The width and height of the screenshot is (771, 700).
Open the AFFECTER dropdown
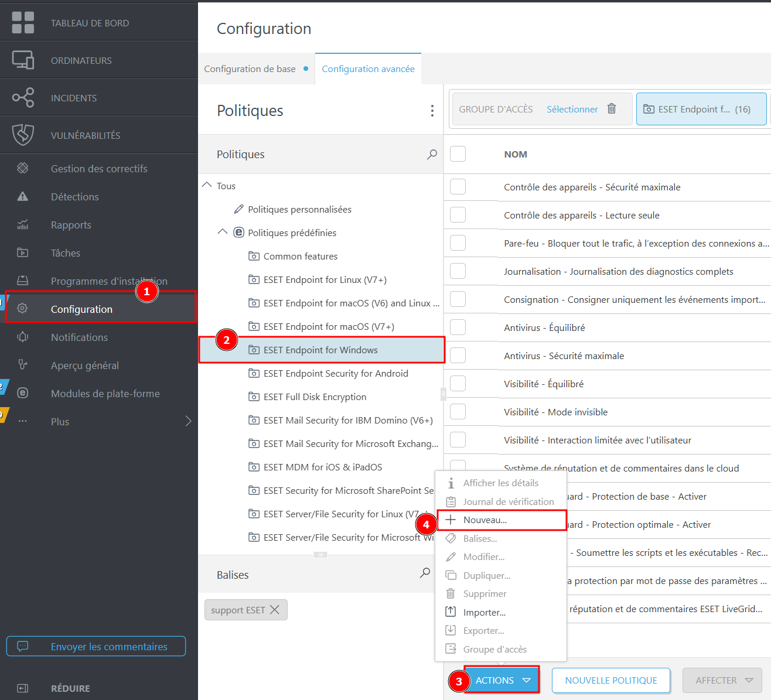coord(722,680)
